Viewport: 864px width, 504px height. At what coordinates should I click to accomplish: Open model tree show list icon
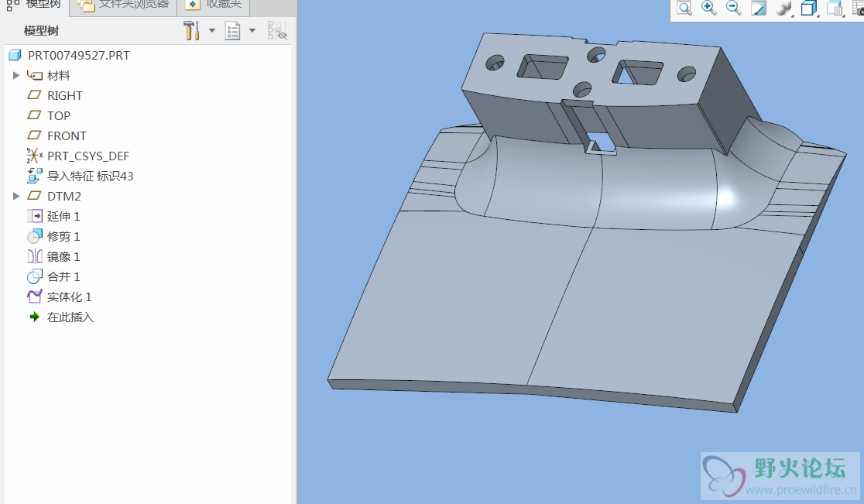point(232,31)
